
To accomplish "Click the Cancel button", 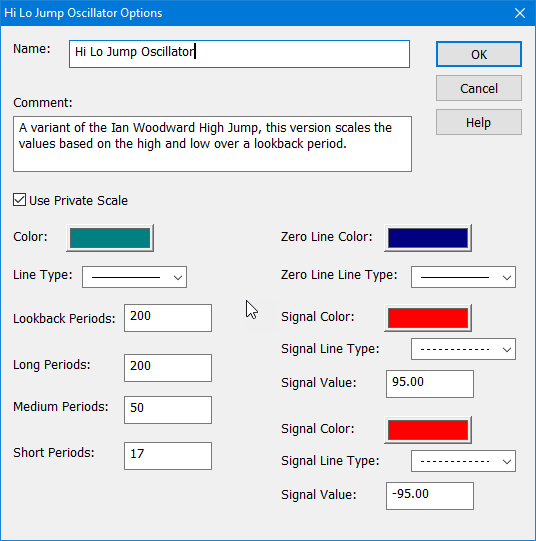I will pos(479,88).
